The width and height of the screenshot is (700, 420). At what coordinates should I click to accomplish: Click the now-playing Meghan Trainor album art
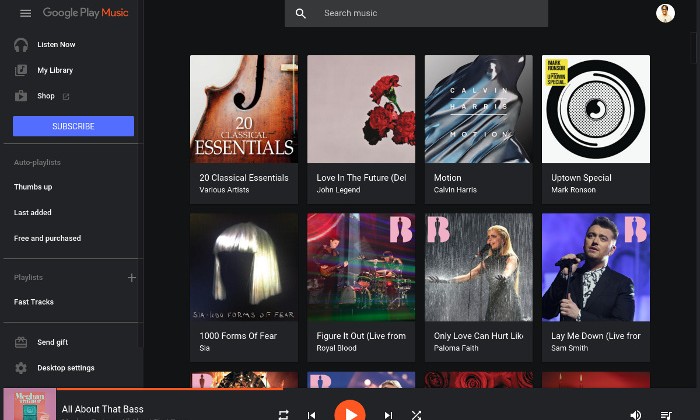(29, 404)
